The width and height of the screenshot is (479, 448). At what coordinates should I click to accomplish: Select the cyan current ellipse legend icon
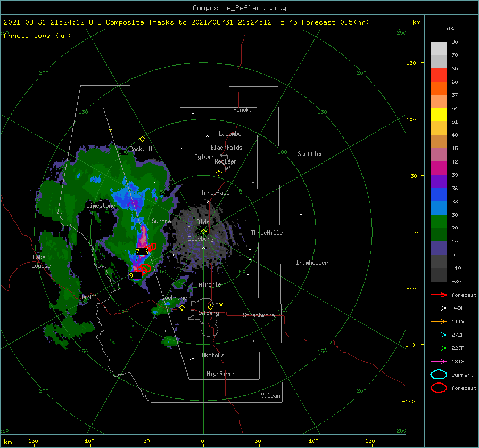(x=439, y=374)
